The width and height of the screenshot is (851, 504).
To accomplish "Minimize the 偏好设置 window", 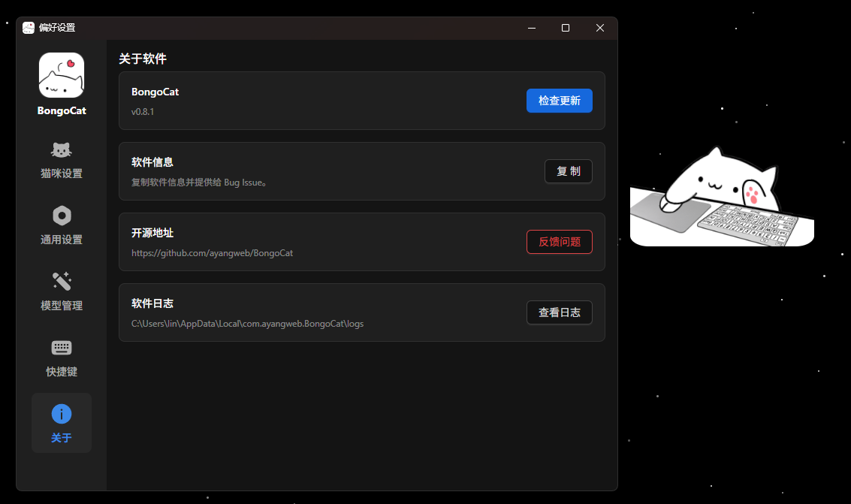I will pyautogui.click(x=532, y=28).
